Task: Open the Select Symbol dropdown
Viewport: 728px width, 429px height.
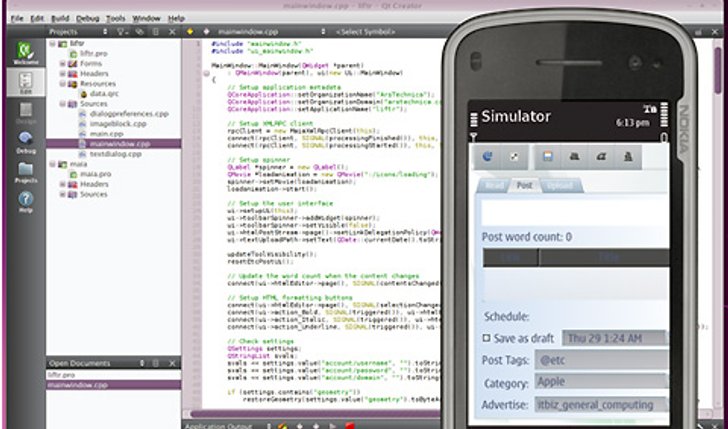Action: pos(367,32)
